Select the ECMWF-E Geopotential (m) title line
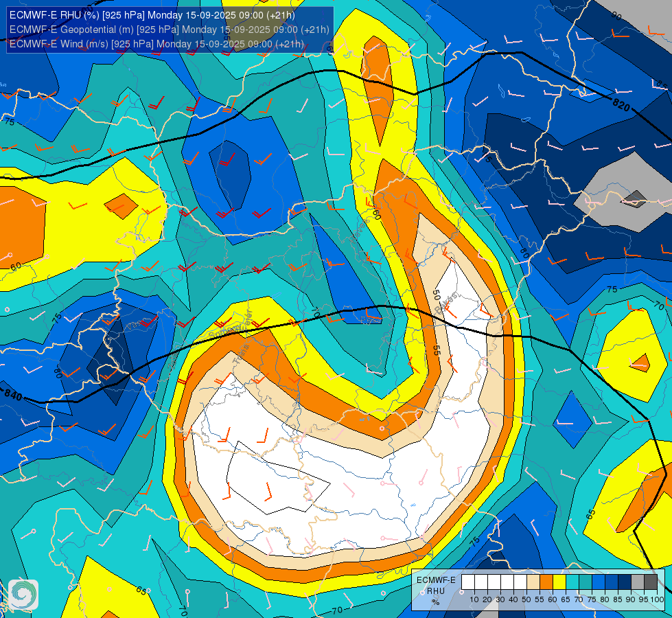672x618 pixels. [x=170, y=30]
